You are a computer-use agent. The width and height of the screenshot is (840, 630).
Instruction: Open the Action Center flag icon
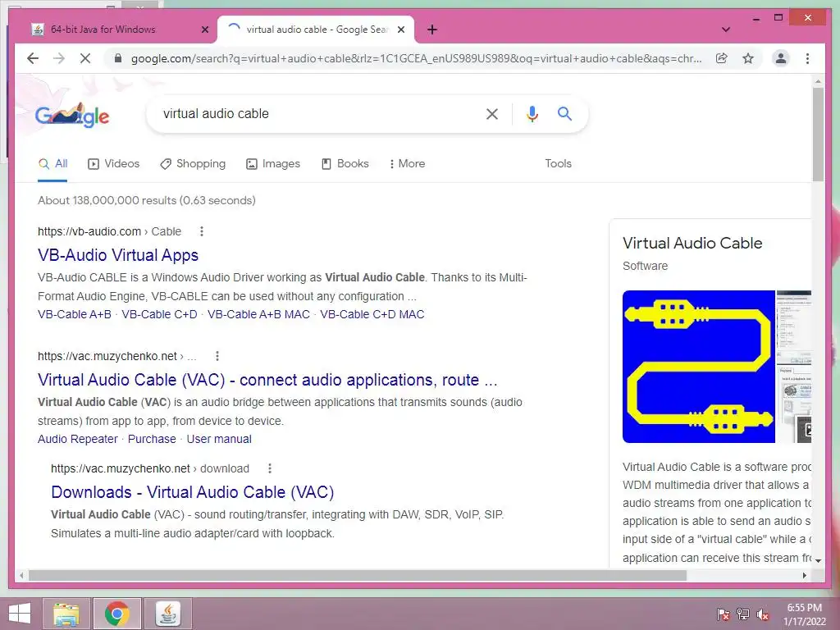tap(723, 614)
